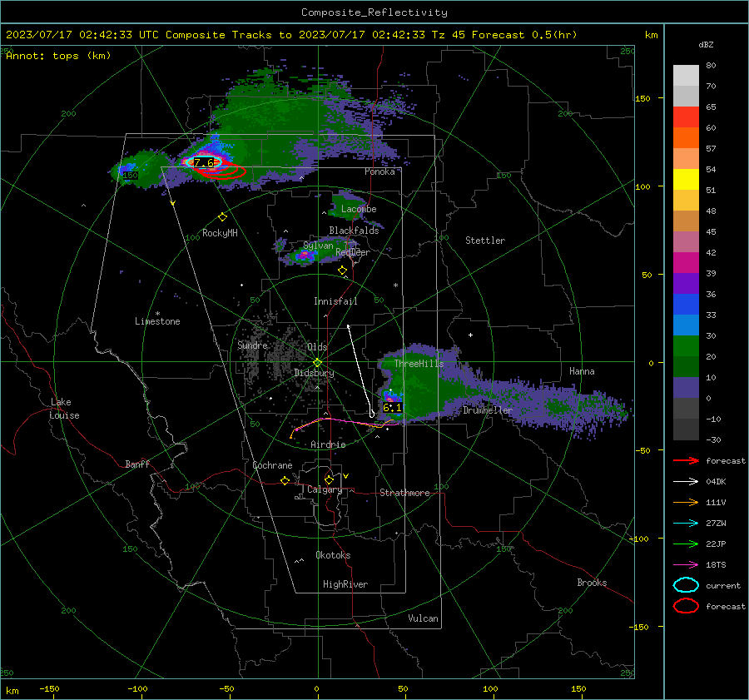Click the white 04DK track arrow
749x700 pixels.
(686, 481)
